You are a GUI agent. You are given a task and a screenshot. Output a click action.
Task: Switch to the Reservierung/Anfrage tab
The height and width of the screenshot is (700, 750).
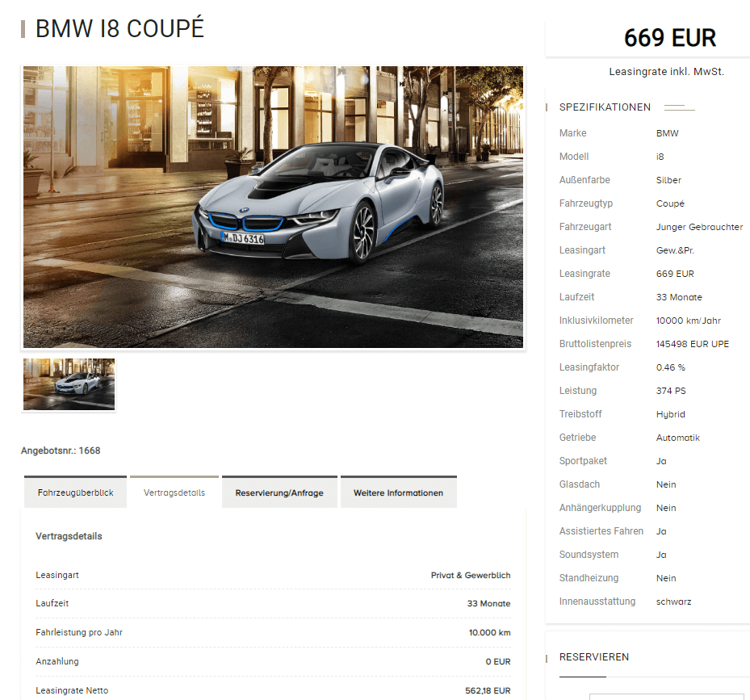[x=279, y=492]
